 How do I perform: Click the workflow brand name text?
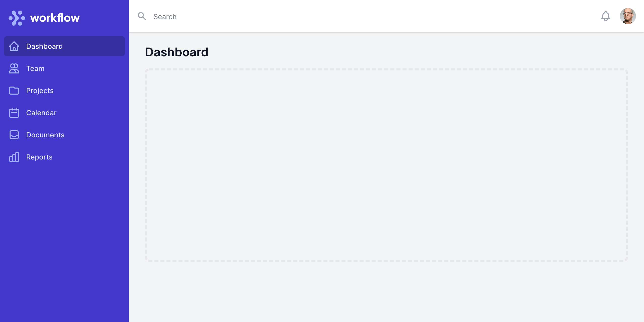click(55, 18)
